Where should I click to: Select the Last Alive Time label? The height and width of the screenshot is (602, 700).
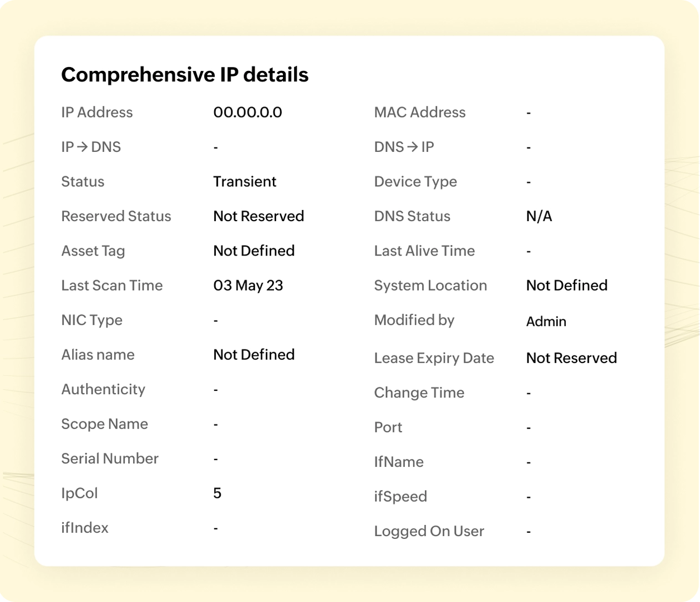[x=424, y=251]
